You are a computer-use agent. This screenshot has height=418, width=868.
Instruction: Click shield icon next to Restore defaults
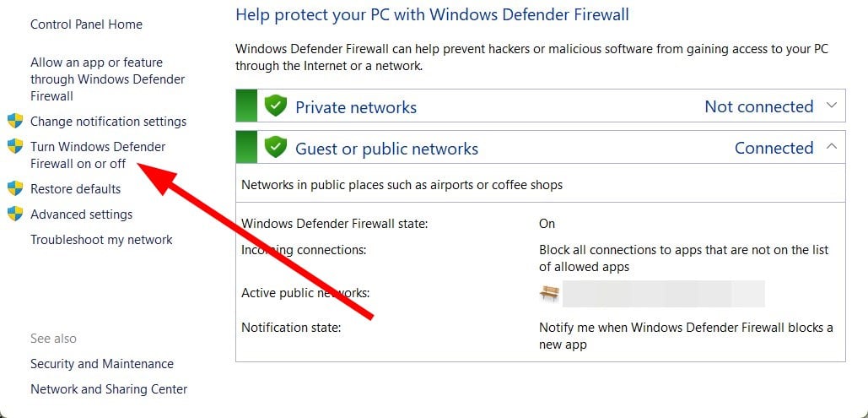pos(14,188)
